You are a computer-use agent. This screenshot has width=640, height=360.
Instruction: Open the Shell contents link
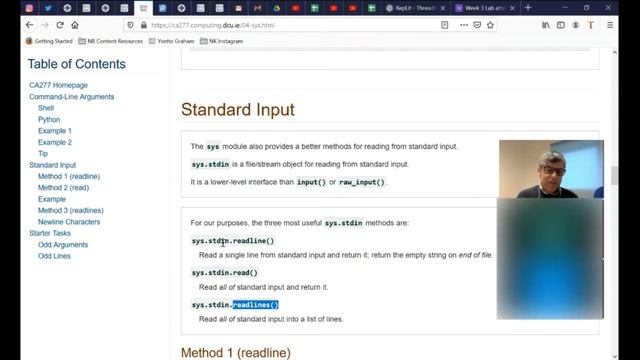point(46,108)
